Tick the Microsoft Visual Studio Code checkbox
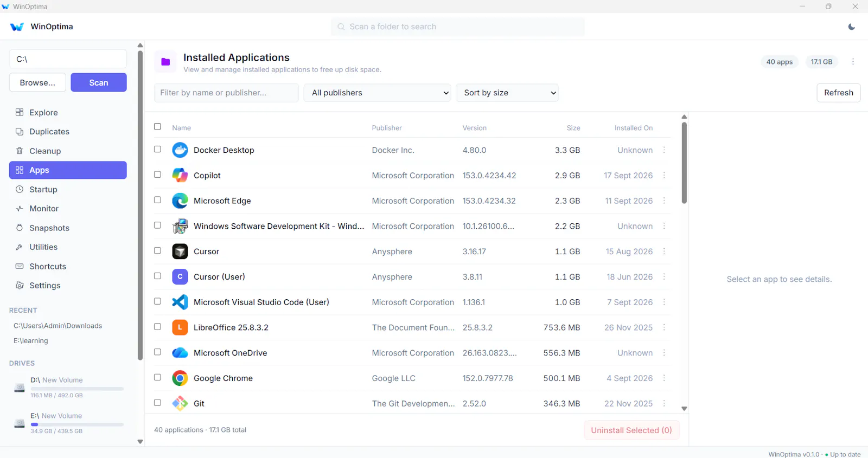Screen dimensions: 868x458 (x=157, y=301)
